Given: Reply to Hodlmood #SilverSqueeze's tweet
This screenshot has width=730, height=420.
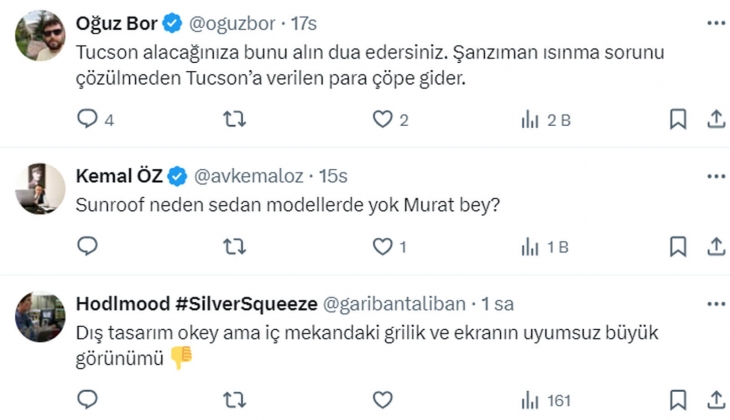Looking at the screenshot, I should pos(87,400).
